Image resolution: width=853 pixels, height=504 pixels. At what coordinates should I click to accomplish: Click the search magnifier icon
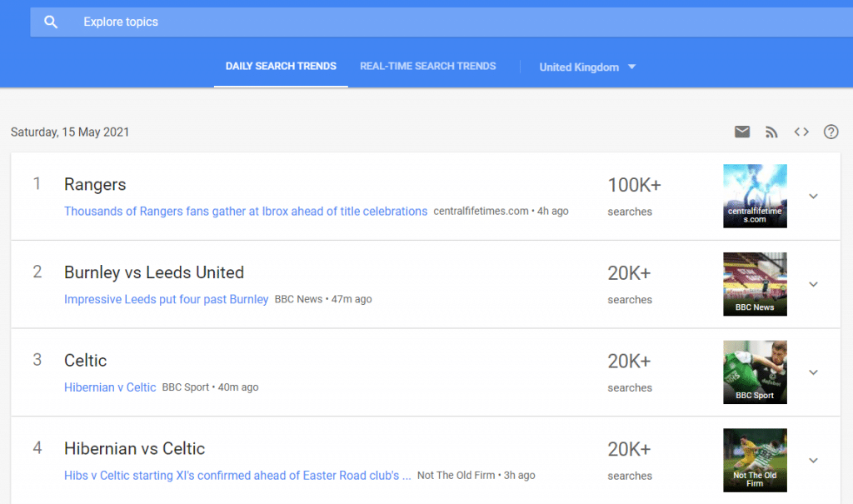coord(51,22)
